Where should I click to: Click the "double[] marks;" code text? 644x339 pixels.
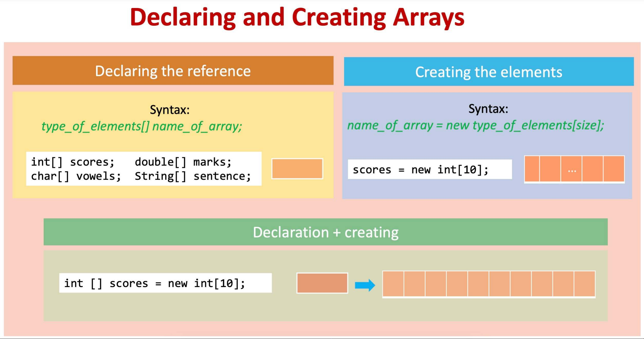click(x=183, y=162)
